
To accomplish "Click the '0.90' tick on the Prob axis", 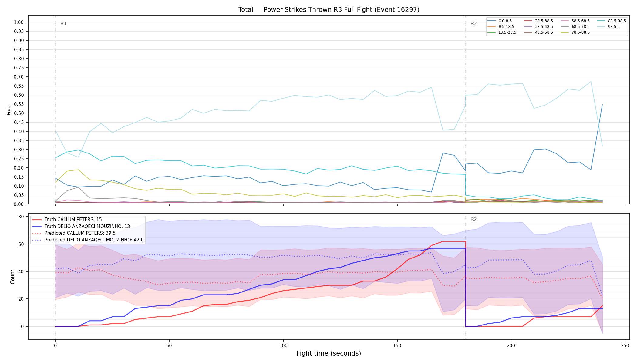I will click(19, 40).
